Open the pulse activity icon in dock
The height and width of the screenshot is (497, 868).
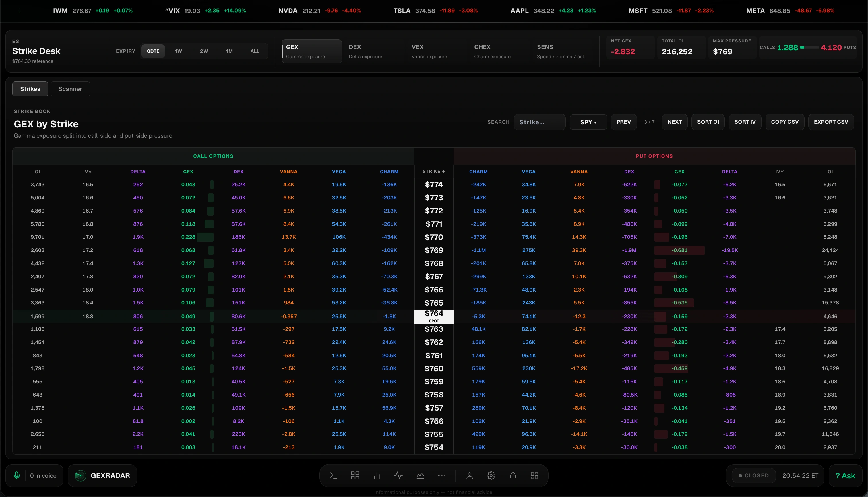click(x=398, y=475)
